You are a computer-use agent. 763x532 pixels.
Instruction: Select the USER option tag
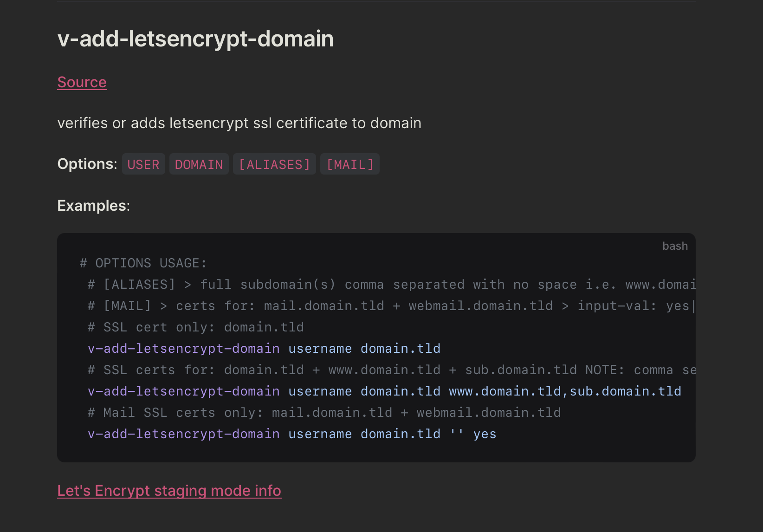[143, 164]
